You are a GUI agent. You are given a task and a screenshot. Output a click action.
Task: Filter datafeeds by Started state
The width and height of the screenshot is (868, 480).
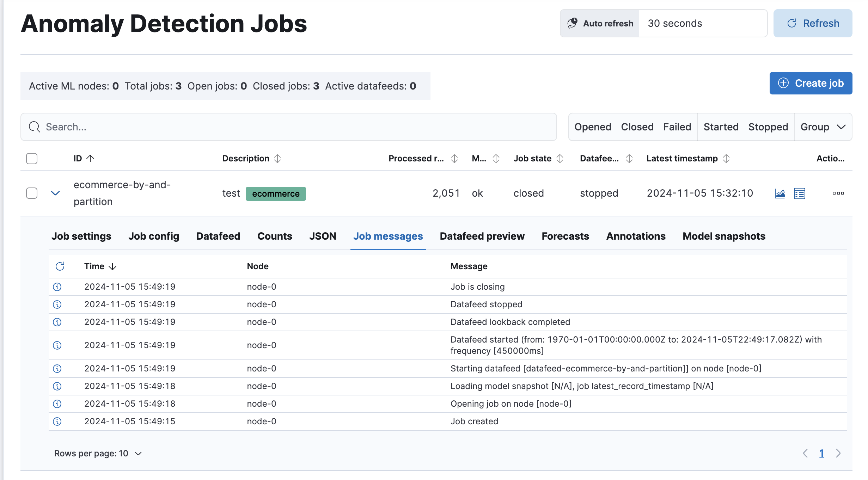tap(721, 127)
